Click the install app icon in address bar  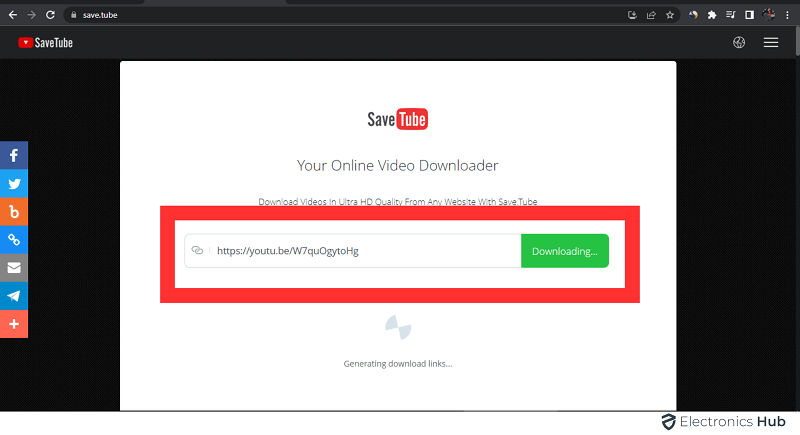[x=632, y=15]
